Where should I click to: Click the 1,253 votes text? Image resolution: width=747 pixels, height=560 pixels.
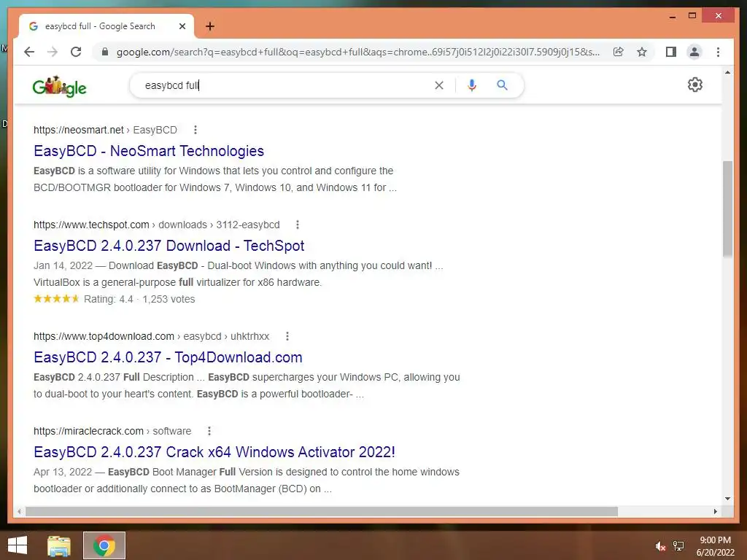169,299
